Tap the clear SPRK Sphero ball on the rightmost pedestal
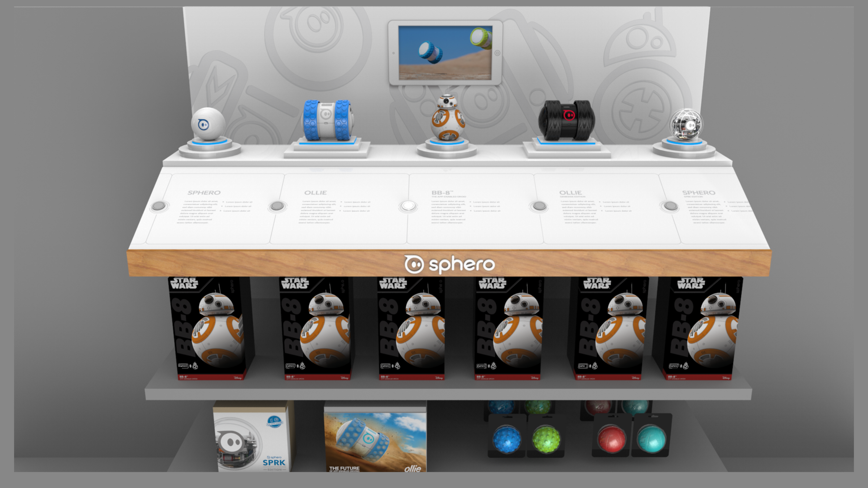 click(686, 125)
